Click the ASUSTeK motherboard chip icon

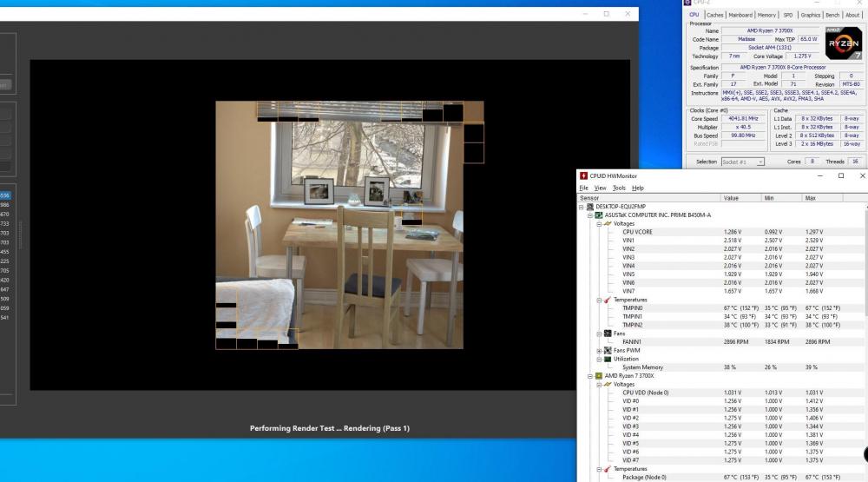coord(598,215)
